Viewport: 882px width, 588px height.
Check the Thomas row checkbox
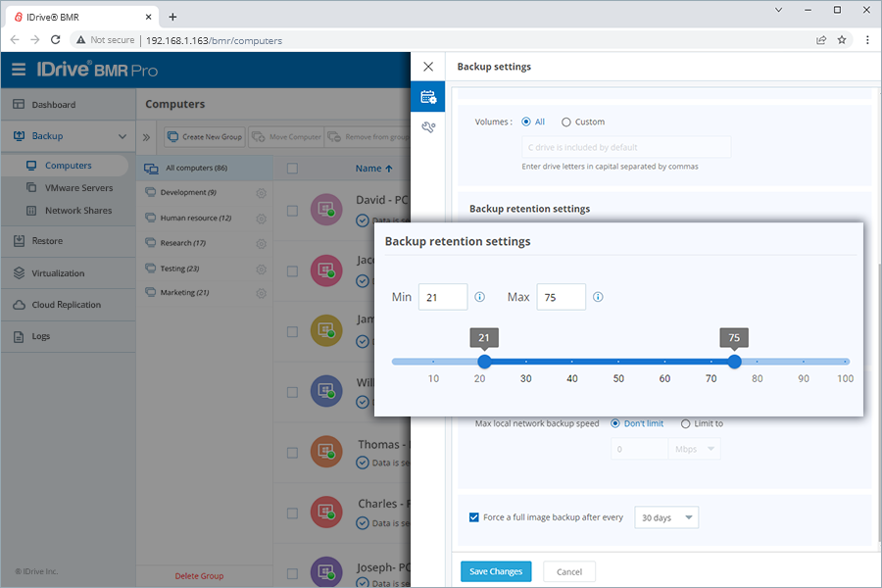click(292, 453)
